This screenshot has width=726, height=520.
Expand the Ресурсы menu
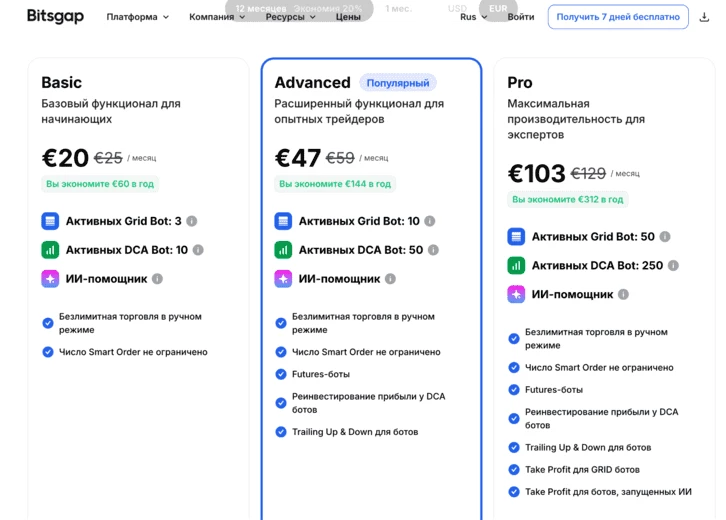[x=290, y=17]
